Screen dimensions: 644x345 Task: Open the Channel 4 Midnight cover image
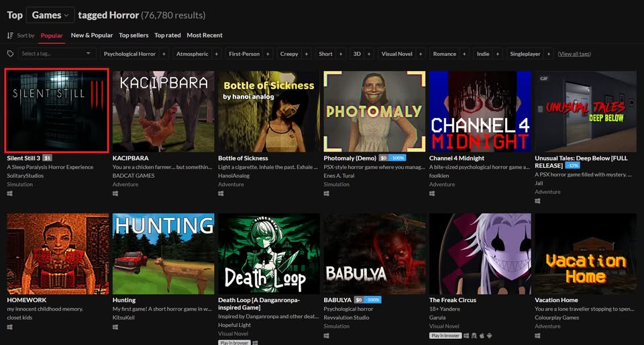[480, 111]
